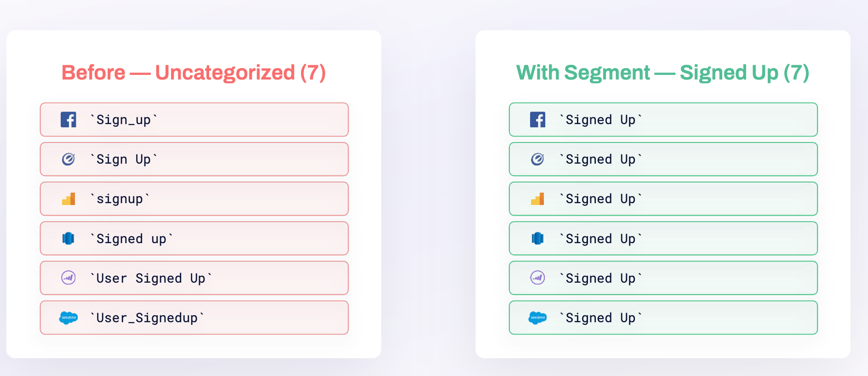Click the purple chart icon beside `User Signed Up`
This screenshot has height=376, width=868.
pos(69,278)
